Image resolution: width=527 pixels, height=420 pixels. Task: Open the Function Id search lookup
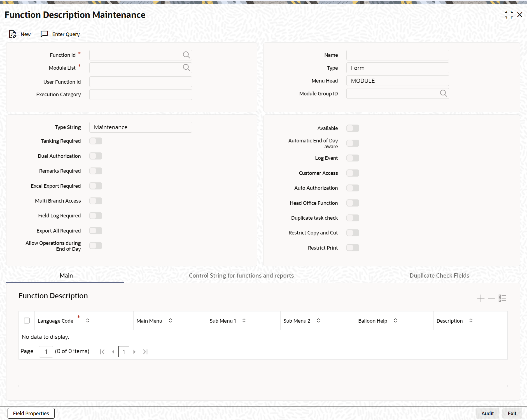click(186, 55)
